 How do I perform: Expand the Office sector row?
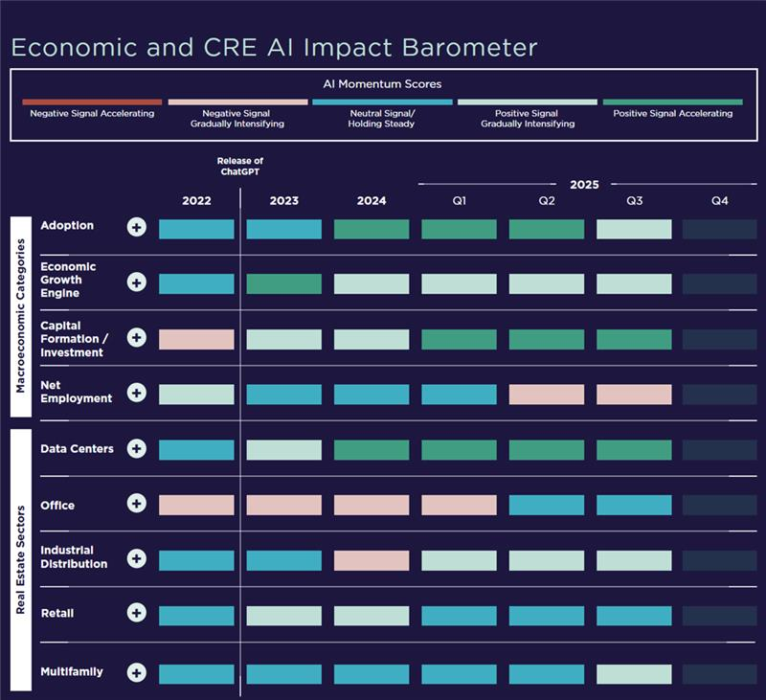[137, 505]
